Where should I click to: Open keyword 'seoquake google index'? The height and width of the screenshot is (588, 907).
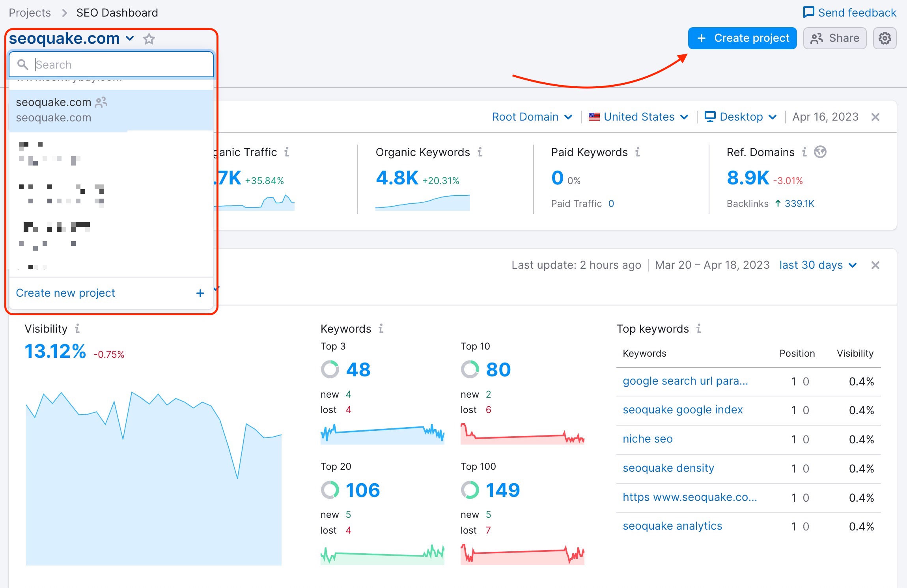[683, 410]
